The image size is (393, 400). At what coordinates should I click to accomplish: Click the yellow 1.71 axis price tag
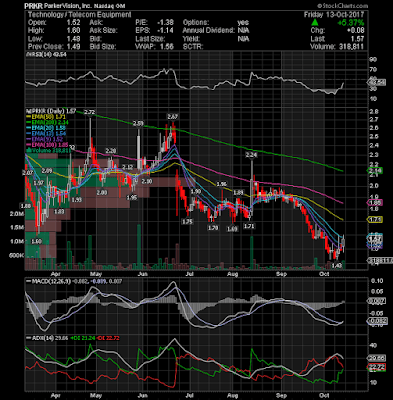375,219
